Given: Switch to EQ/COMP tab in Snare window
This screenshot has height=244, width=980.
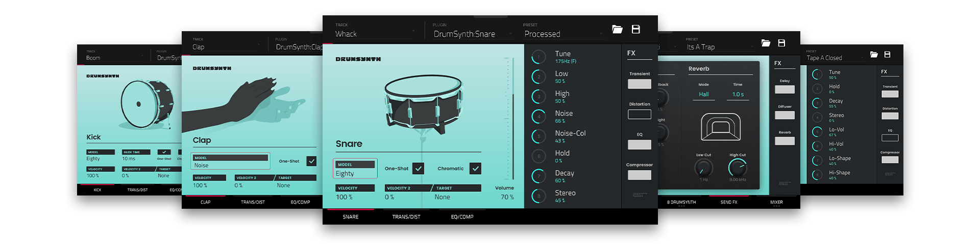Looking at the screenshot, I should (462, 217).
